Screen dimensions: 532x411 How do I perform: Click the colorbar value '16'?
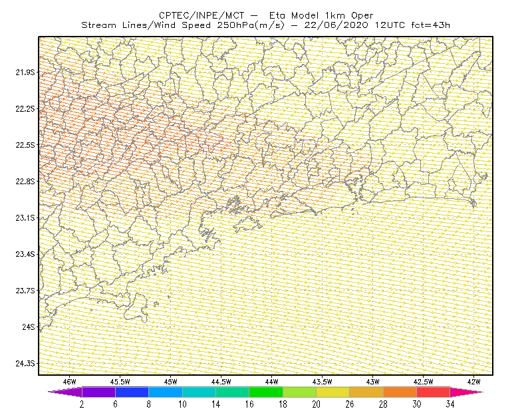(249, 404)
